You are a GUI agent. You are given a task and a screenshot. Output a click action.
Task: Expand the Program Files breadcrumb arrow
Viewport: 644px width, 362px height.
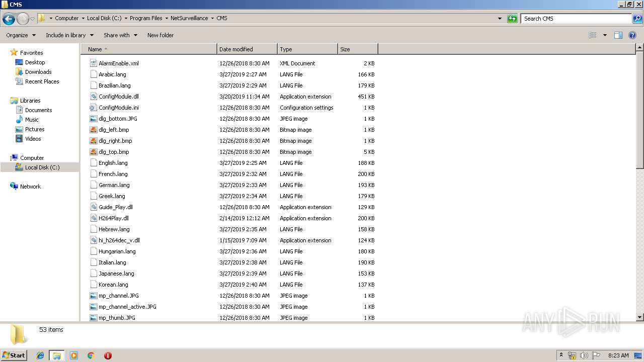tap(167, 18)
